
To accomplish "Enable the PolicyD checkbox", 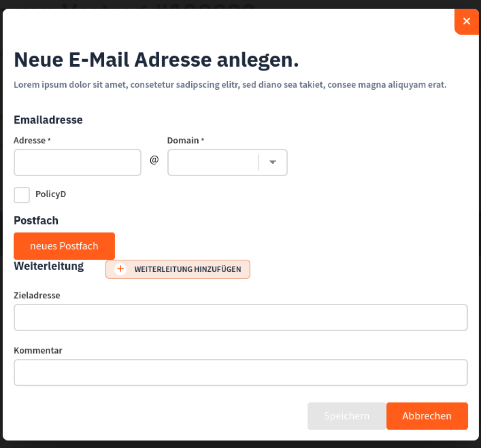I will point(22,195).
